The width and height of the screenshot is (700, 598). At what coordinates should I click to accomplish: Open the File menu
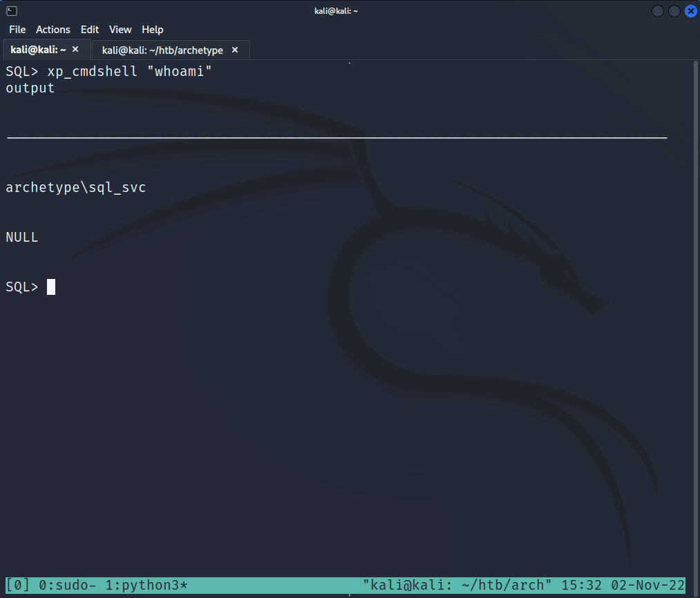[17, 30]
